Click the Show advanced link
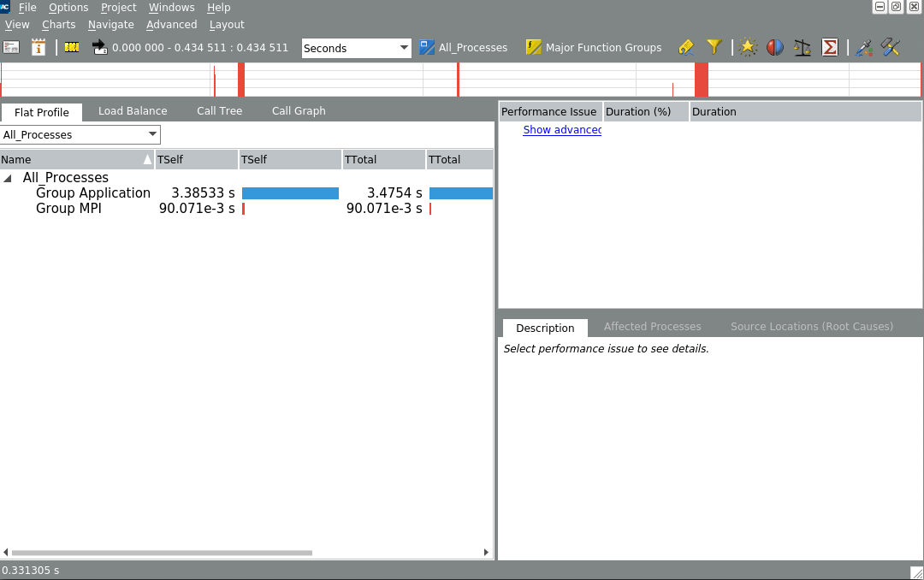Screen dimensions: 924x580 562,130
